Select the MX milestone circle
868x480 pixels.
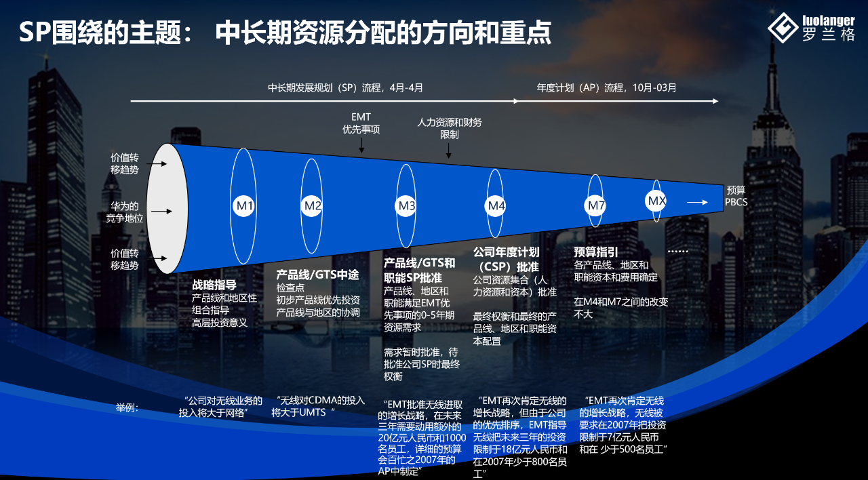pyautogui.click(x=656, y=201)
